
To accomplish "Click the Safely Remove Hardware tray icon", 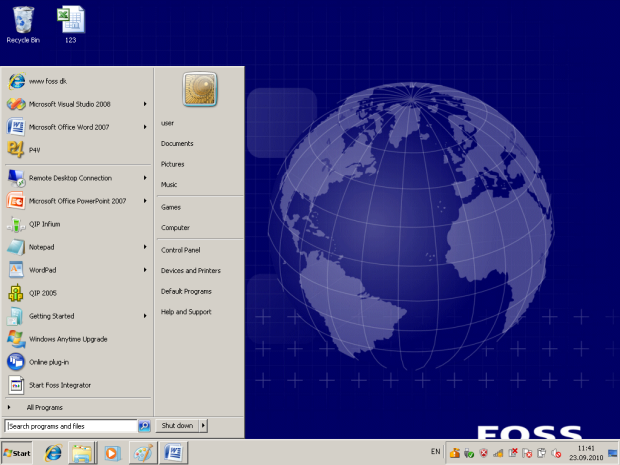I will [469, 453].
